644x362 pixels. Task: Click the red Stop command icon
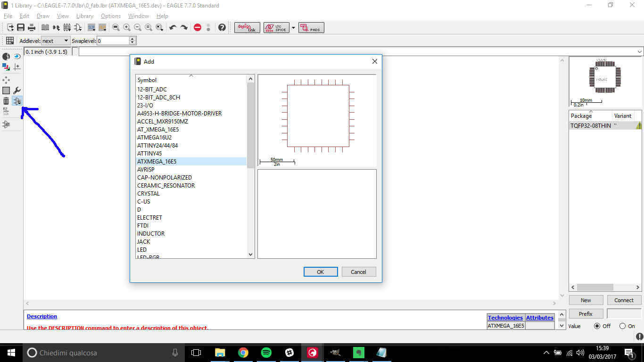(x=198, y=28)
